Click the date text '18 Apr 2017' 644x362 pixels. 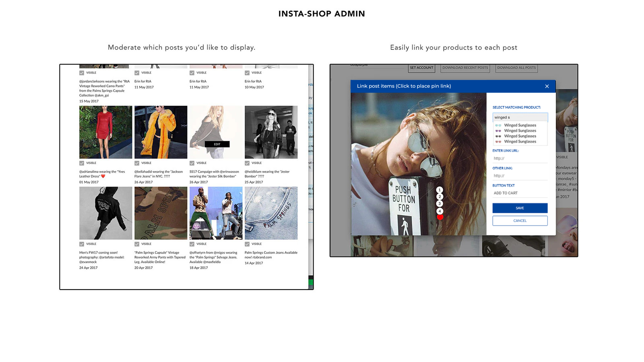pyautogui.click(x=198, y=268)
